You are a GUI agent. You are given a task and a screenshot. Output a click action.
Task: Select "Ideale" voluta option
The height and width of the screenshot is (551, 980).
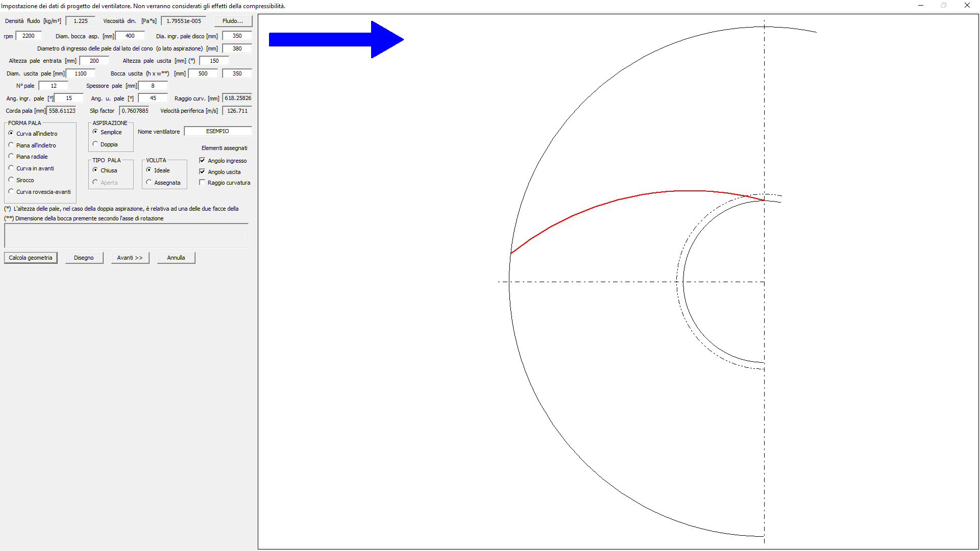tap(148, 170)
